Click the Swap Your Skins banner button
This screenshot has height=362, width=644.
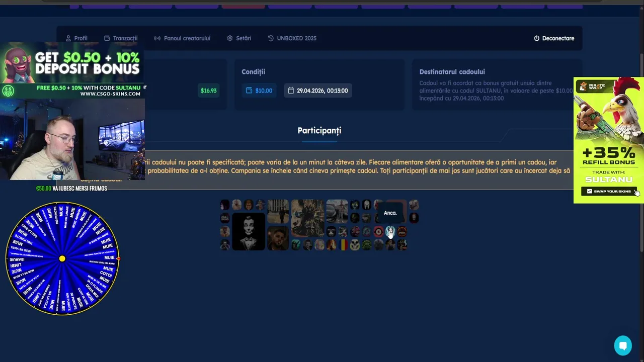coord(609,191)
